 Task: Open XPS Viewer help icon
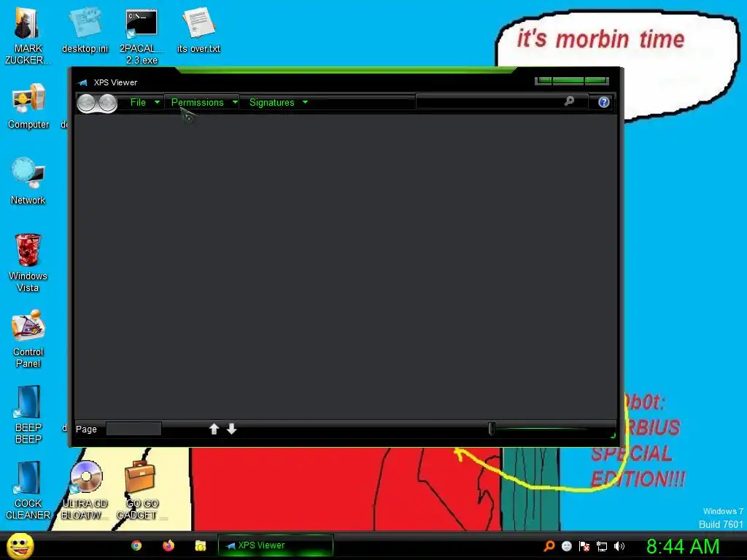pos(603,102)
